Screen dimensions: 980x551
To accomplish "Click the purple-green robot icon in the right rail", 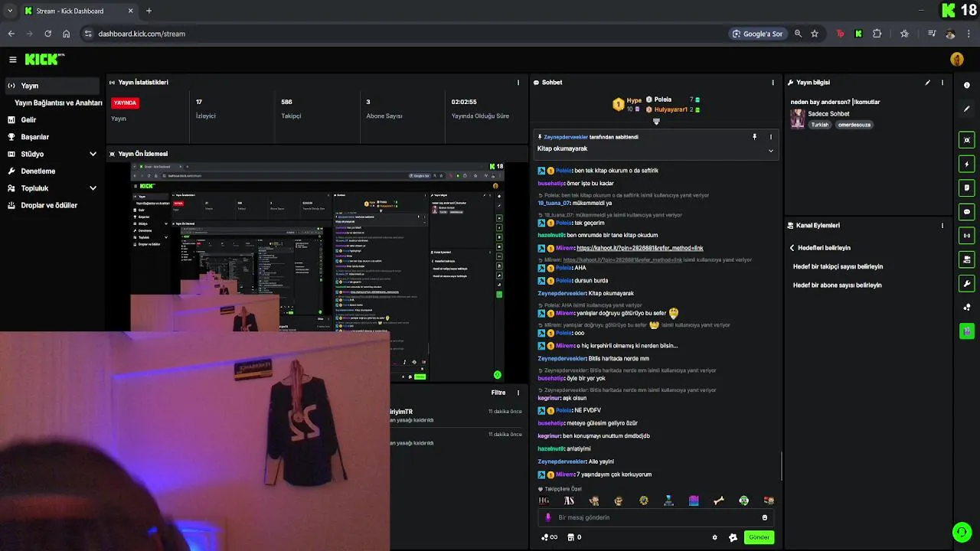I will [967, 331].
